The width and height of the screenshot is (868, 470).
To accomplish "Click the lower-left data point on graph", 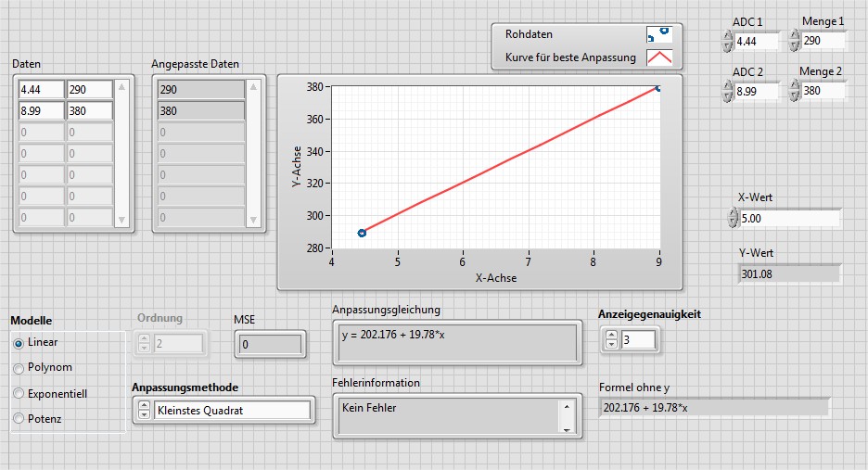I will 362,233.
